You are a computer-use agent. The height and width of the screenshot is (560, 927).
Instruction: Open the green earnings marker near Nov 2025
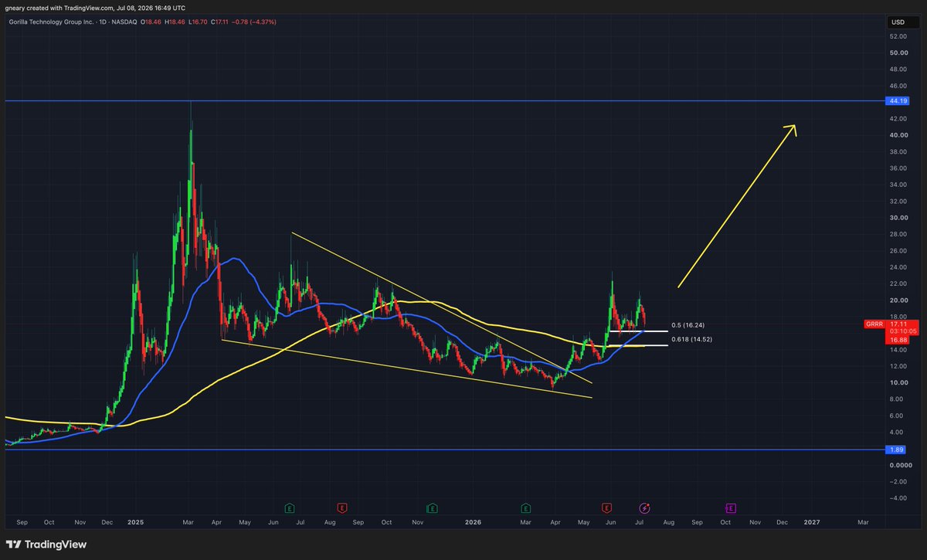[432, 508]
